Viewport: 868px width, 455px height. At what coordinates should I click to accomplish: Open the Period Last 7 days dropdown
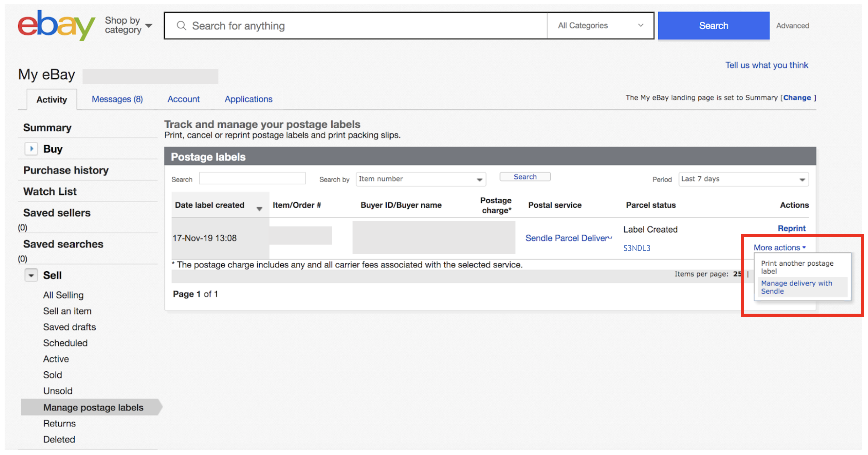pos(743,179)
